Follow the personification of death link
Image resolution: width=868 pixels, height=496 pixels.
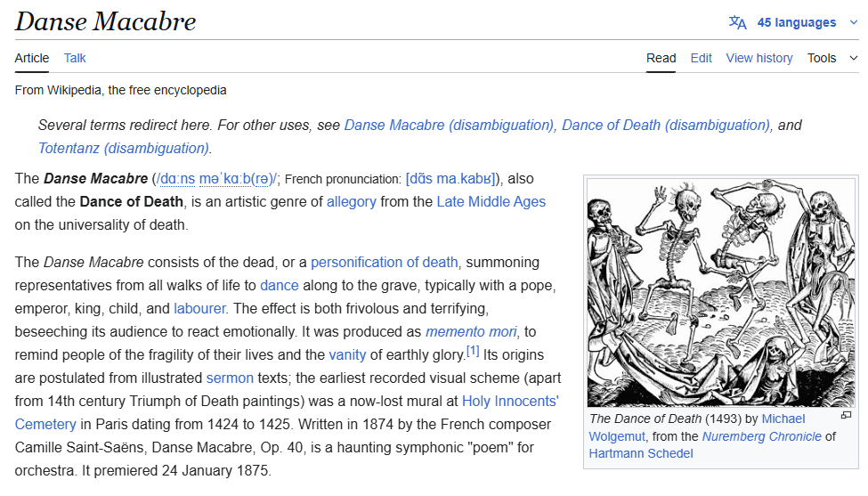[385, 263]
